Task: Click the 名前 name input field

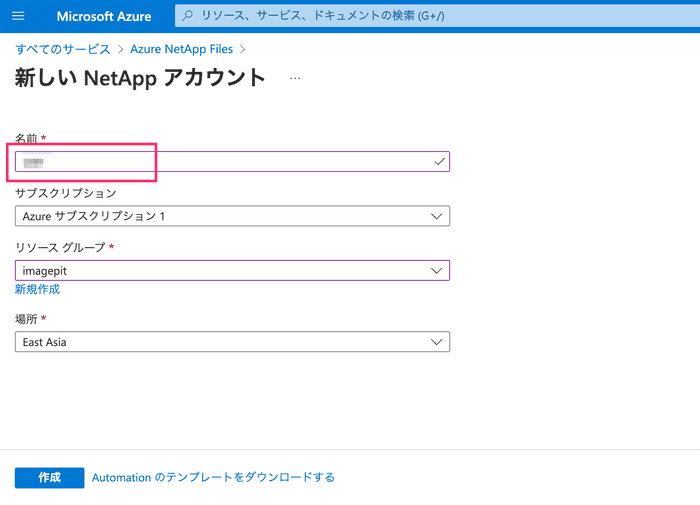Action: coord(232,162)
